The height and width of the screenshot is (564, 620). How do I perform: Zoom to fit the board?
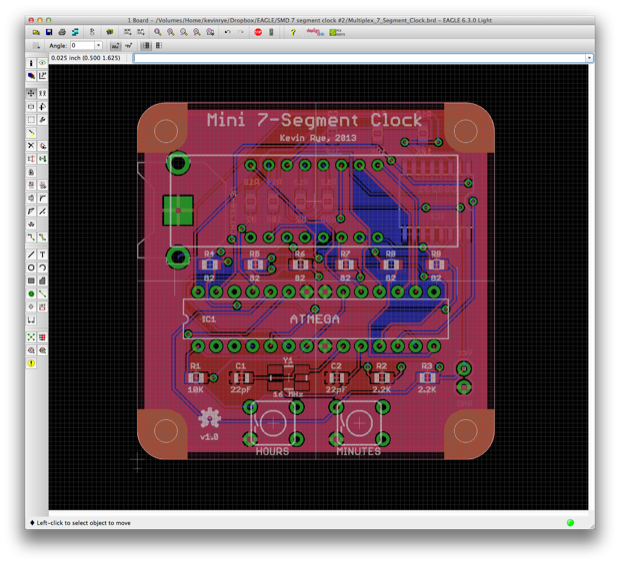pos(158,32)
